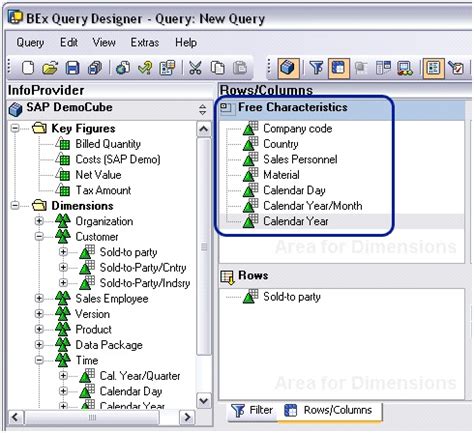Open the Help menu
Viewport: 474px width, 433px height.
pyautogui.click(x=186, y=43)
